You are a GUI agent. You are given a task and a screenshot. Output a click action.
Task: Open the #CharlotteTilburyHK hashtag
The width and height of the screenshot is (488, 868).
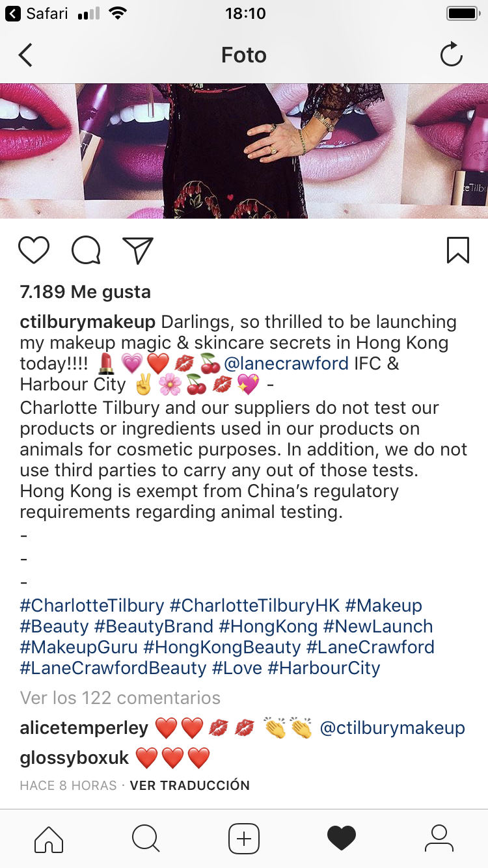click(x=255, y=606)
